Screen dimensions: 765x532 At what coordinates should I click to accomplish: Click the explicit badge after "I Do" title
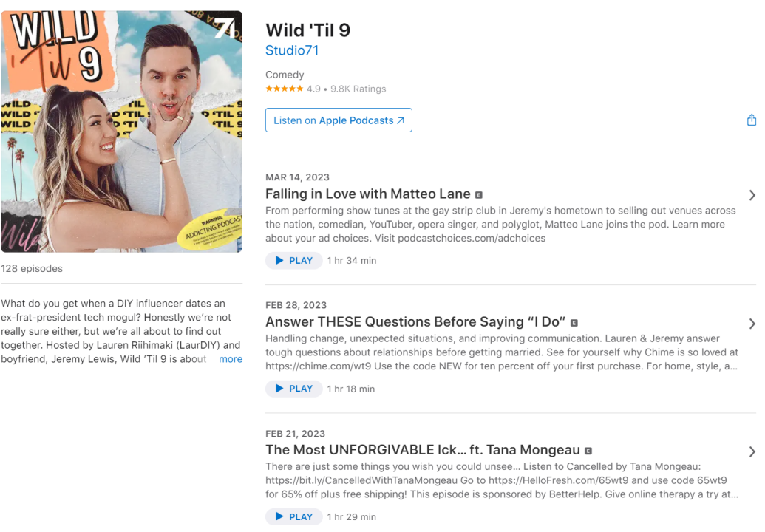[x=574, y=324]
